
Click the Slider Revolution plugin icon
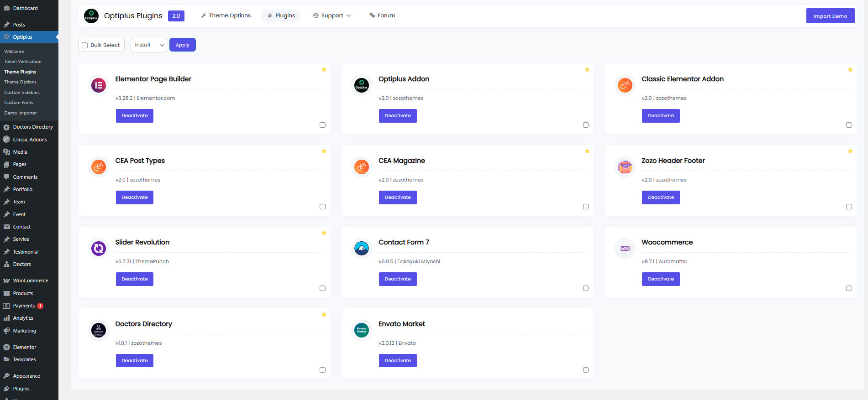(99, 249)
